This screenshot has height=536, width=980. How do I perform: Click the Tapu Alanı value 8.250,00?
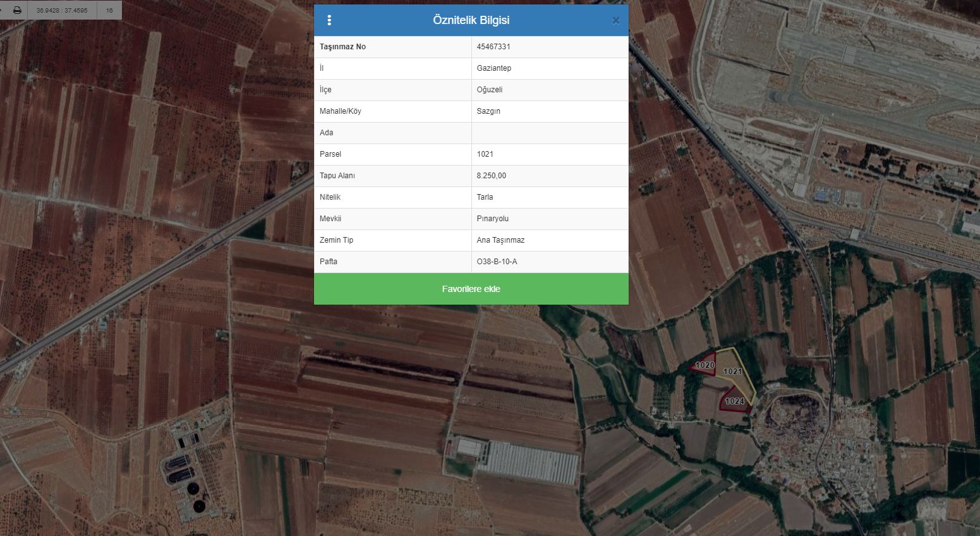(x=492, y=176)
